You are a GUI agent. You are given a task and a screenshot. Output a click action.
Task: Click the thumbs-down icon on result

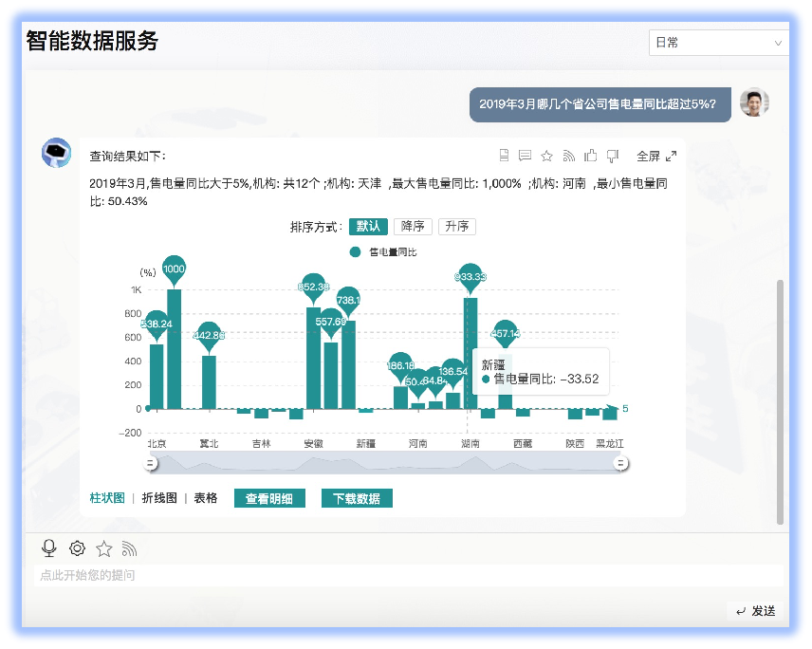click(x=613, y=156)
